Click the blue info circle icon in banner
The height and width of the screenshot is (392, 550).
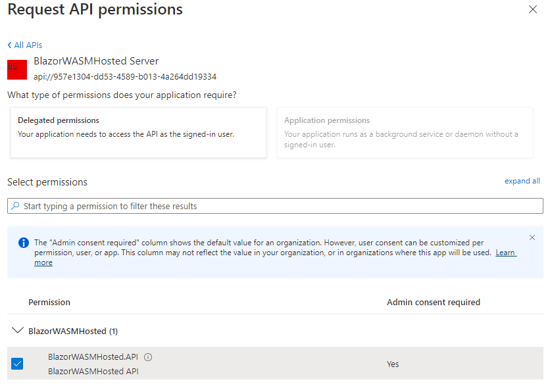(23, 243)
